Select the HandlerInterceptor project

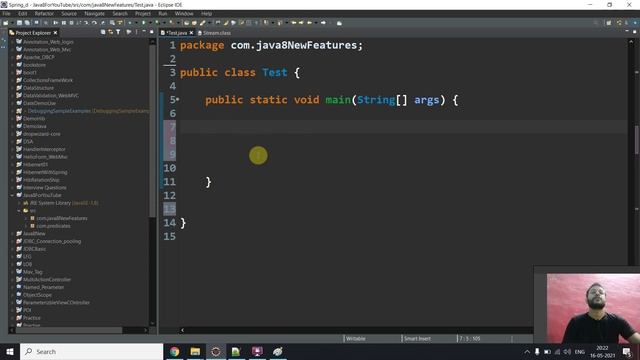(44, 149)
